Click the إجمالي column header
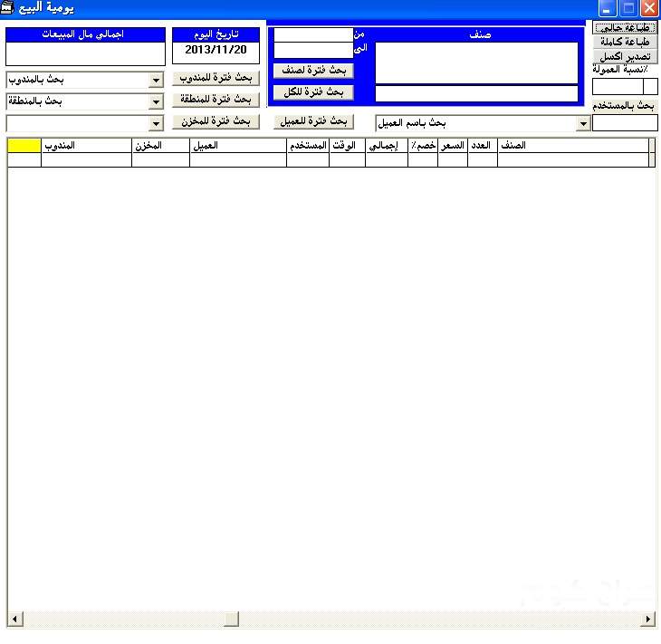 coord(387,145)
